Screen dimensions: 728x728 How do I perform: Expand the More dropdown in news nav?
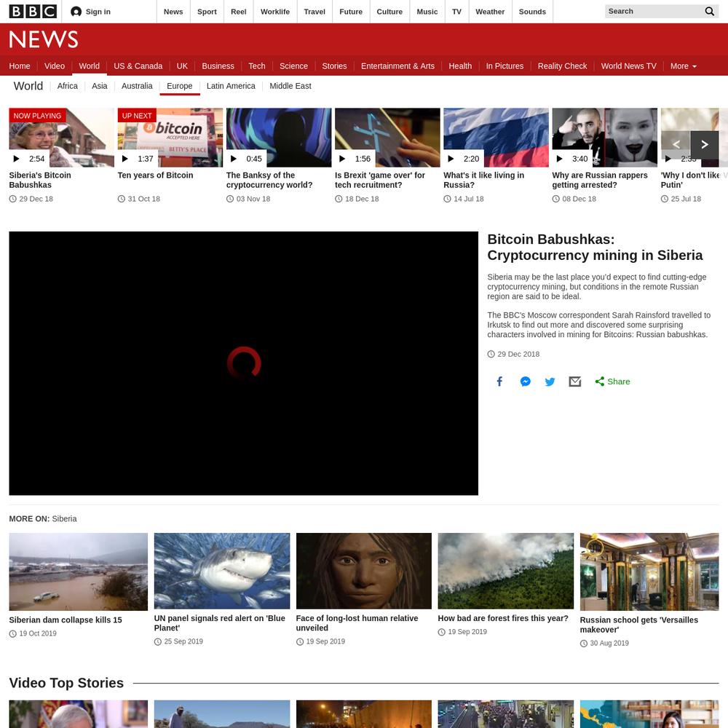684,66
